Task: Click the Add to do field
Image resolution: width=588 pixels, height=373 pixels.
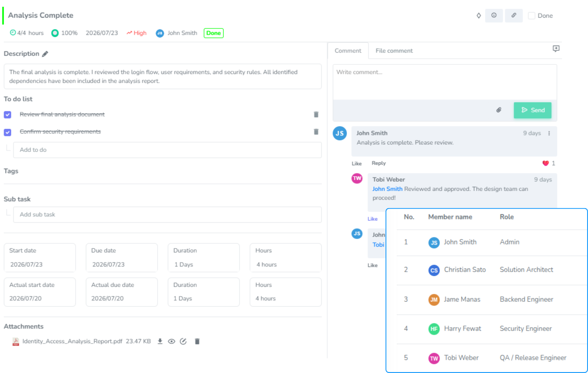Action: tap(167, 150)
